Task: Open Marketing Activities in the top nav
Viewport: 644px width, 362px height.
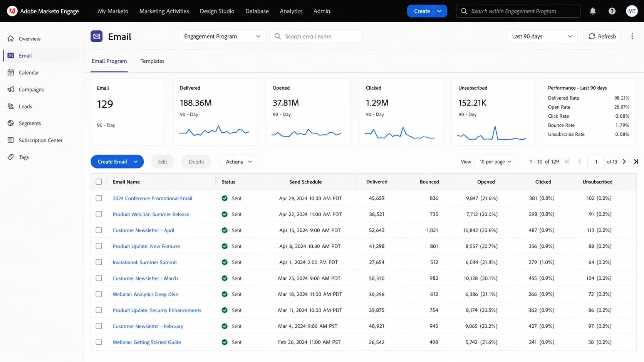Action: pyautogui.click(x=164, y=11)
